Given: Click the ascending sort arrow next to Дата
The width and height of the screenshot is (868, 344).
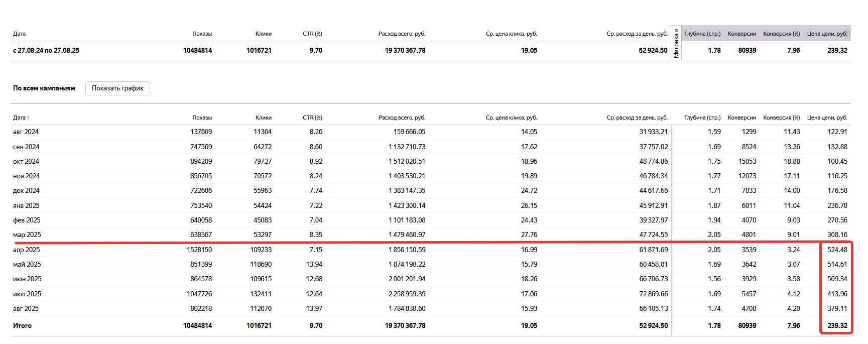Looking at the screenshot, I should 28,118.
